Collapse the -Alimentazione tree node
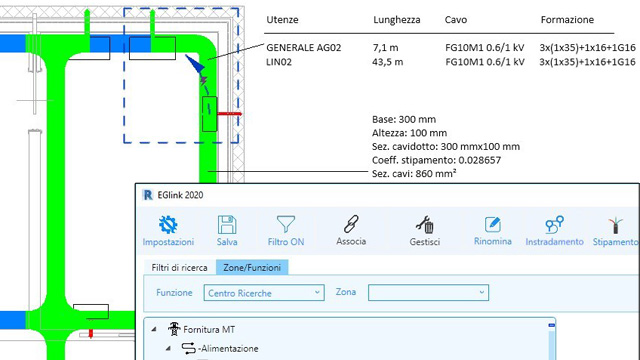The height and width of the screenshot is (360, 640). coord(168,348)
